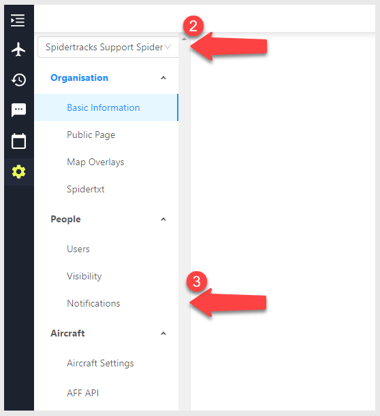The height and width of the screenshot is (416, 380).
Task: Open Spidertracks Support organisation dropdown
Action: point(108,47)
